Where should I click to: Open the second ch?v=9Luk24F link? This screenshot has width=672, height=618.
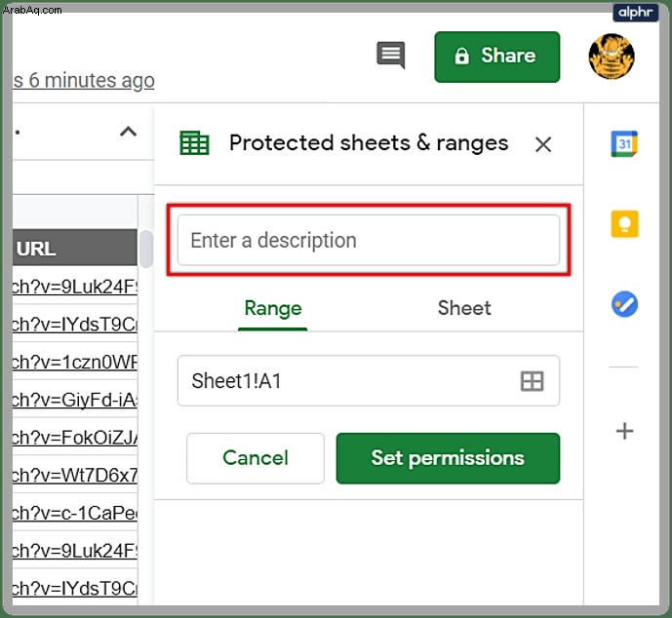tap(75, 551)
